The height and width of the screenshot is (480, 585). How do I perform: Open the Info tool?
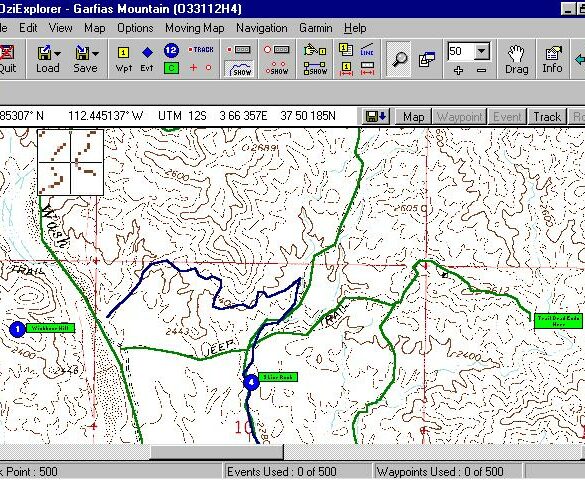[x=552, y=59]
